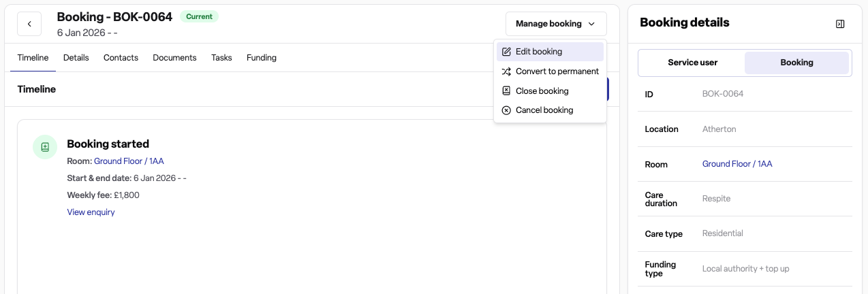The height and width of the screenshot is (294, 868).
Task: Go back with the left chevron button
Action: tap(29, 24)
